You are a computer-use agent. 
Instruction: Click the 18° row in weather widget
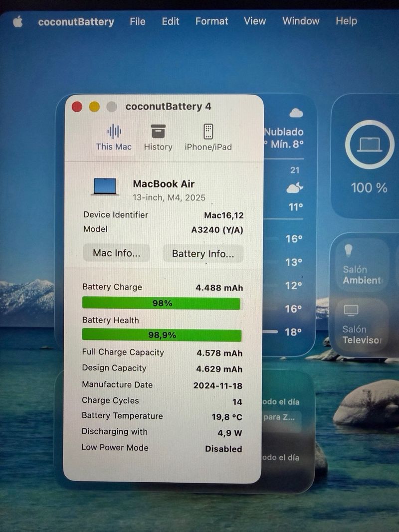click(283, 332)
